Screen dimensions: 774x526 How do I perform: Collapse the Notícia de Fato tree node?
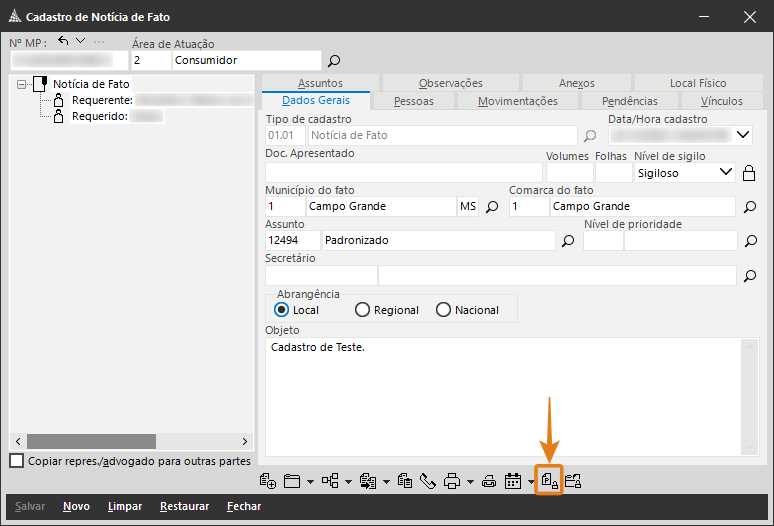tap(21, 84)
